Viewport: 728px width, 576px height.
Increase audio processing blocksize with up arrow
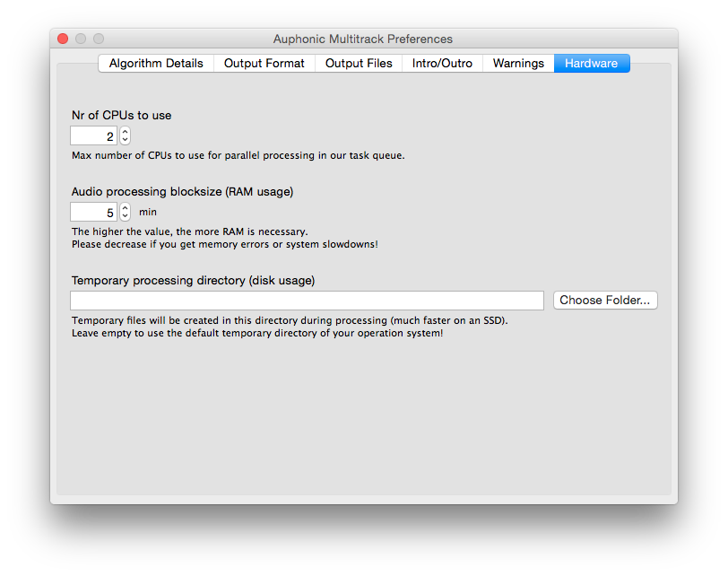click(x=125, y=208)
